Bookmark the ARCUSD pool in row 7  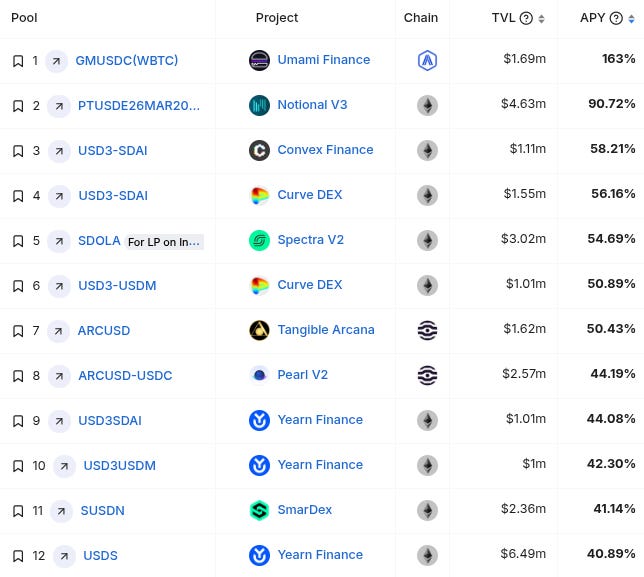pos(18,331)
